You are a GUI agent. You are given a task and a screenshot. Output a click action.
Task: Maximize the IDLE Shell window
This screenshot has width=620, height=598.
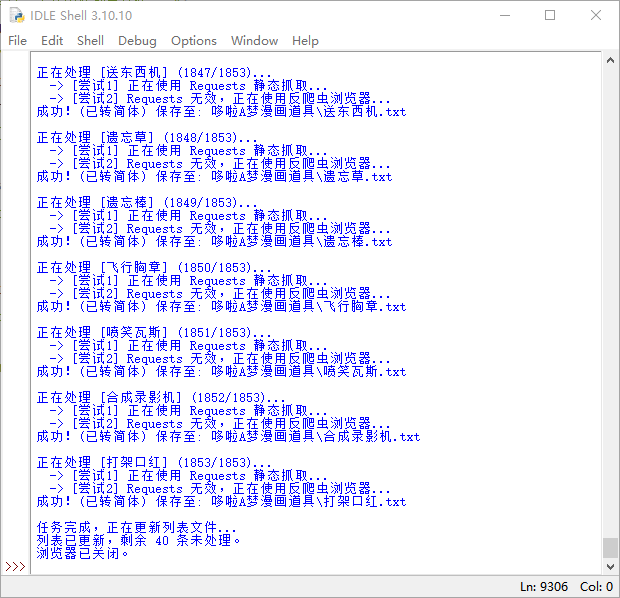click(x=550, y=15)
